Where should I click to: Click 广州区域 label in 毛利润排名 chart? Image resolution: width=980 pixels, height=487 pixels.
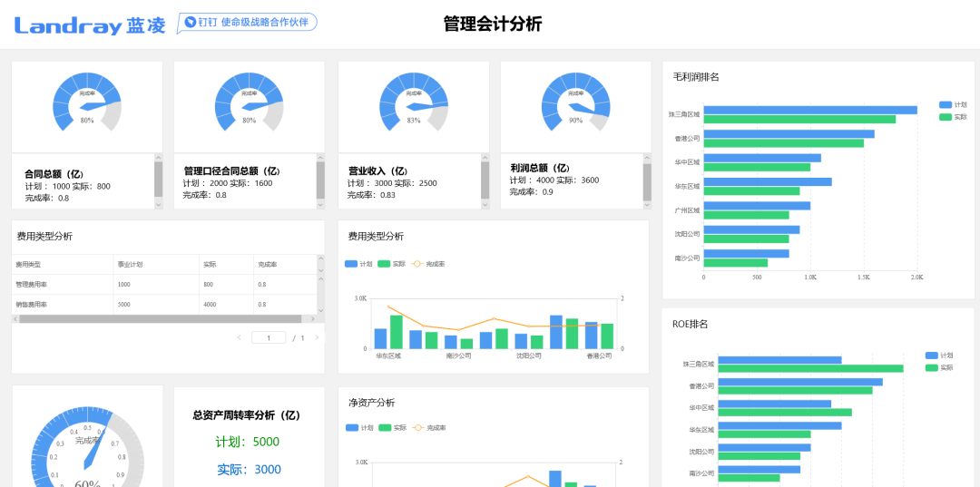coord(687,210)
